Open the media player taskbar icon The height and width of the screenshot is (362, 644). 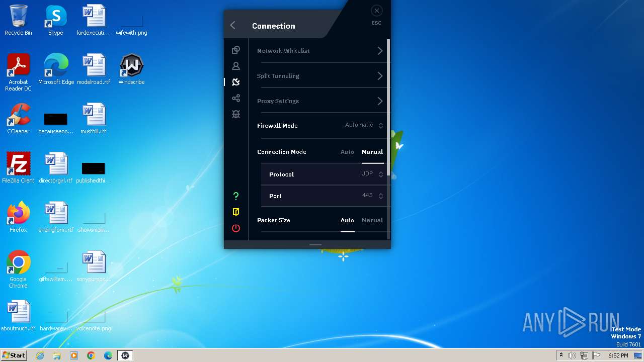(x=74, y=355)
